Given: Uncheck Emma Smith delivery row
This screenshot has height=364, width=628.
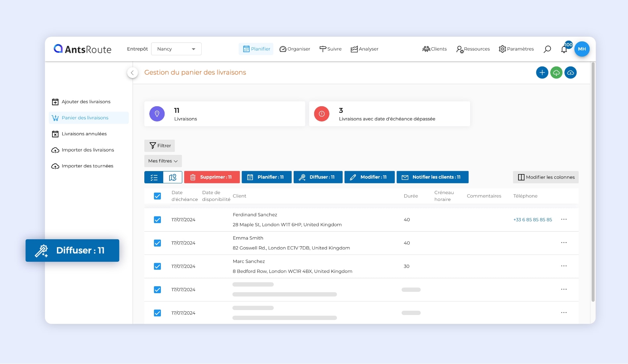Looking at the screenshot, I should (157, 243).
